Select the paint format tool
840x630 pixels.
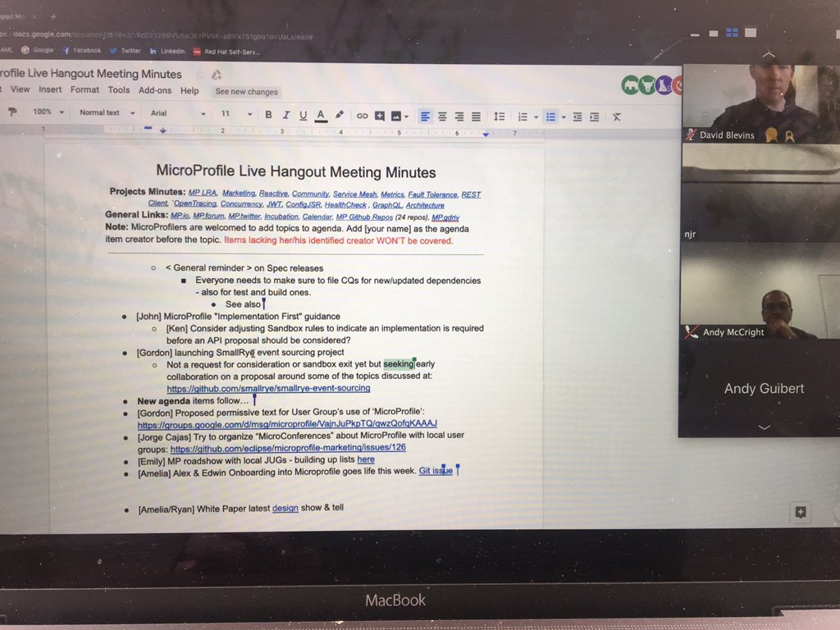click(x=12, y=112)
